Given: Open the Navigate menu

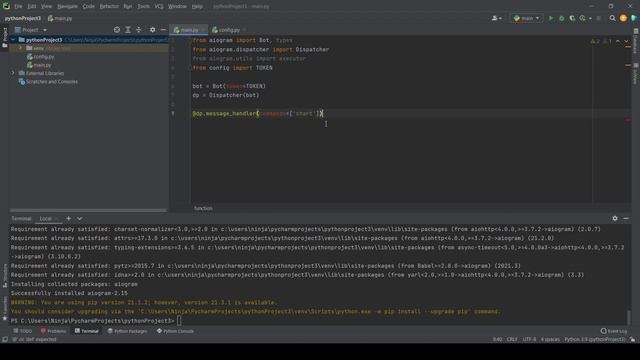Looking at the screenshot, I should point(67,7).
